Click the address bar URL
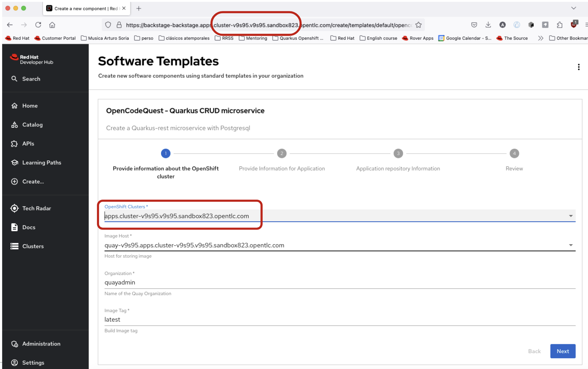588x369 pixels. click(269, 25)
